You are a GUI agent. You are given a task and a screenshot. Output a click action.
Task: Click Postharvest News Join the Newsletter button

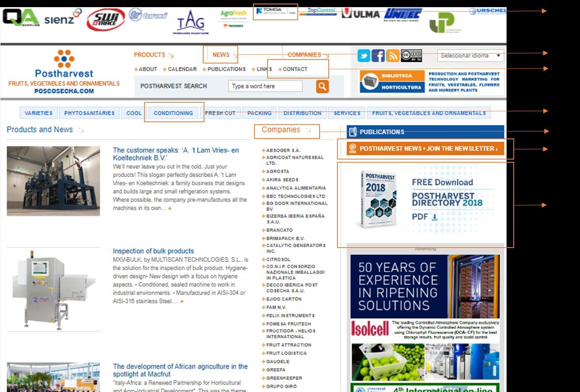(x=425, y=148)
